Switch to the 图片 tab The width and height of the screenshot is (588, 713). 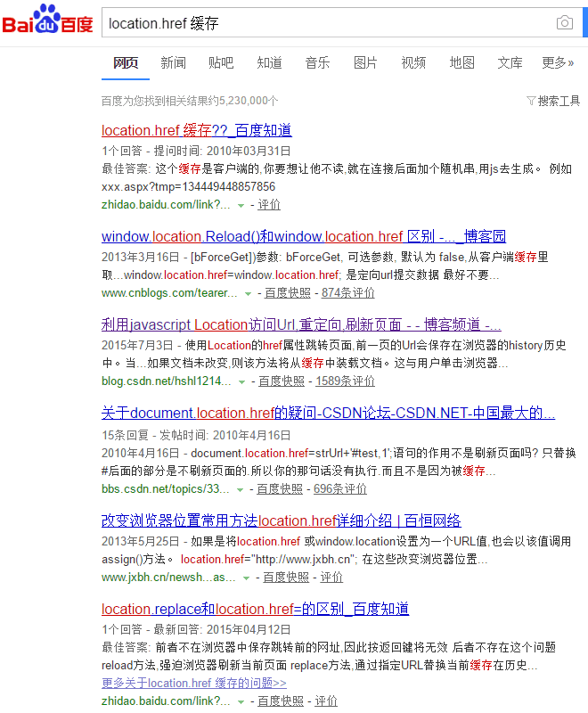[x=365, y=62]
